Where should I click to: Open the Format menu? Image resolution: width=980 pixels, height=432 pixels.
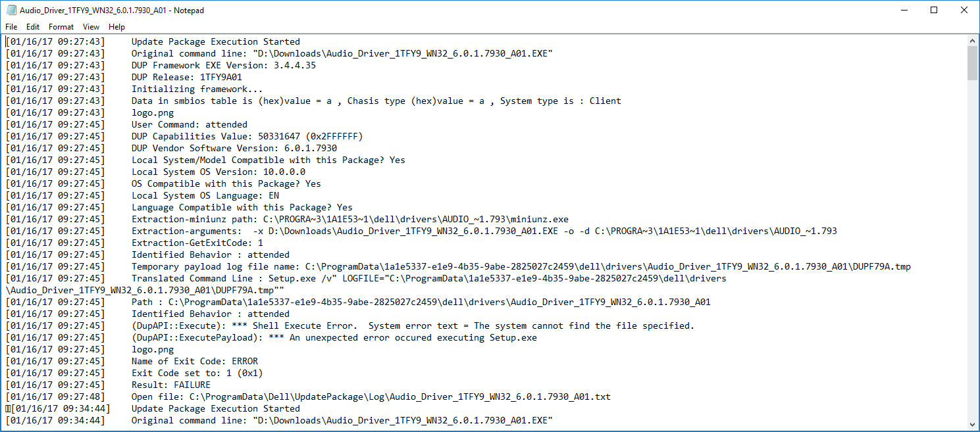61,27
